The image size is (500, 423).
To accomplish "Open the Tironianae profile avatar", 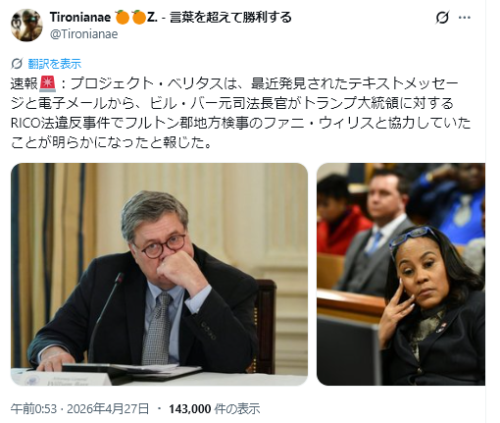I will pos(26,25).
